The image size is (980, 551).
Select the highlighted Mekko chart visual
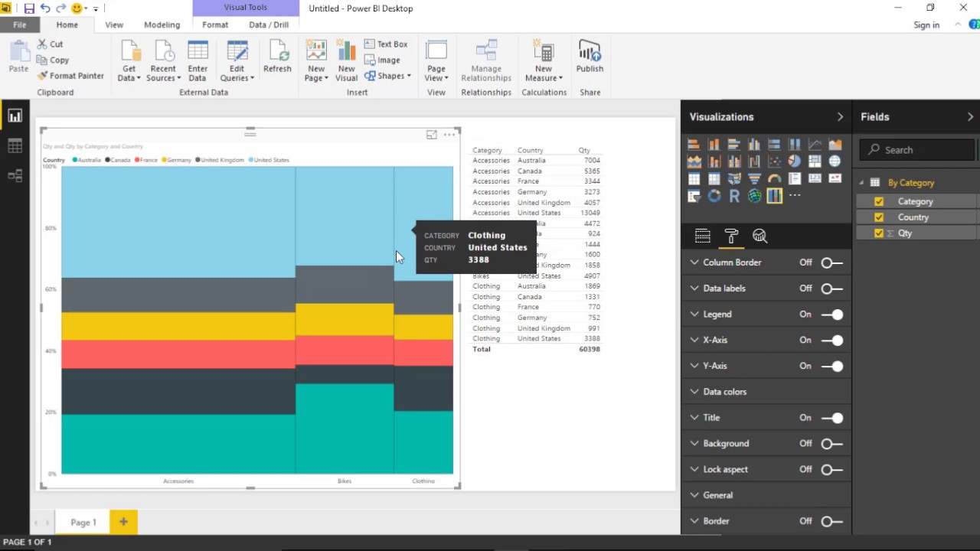[x=775, y=196]
